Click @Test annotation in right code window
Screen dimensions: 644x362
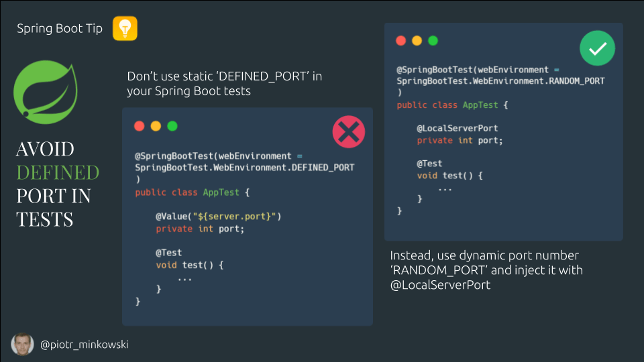[429, 164]
